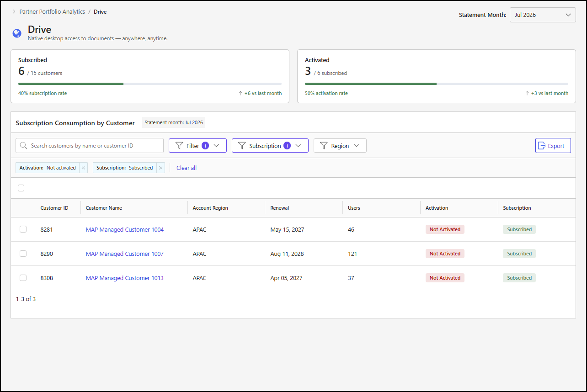This screenshot has height=392, width=587.
Task: Click Not Activated badge for customer 8290
Action: tap(445, 254)
